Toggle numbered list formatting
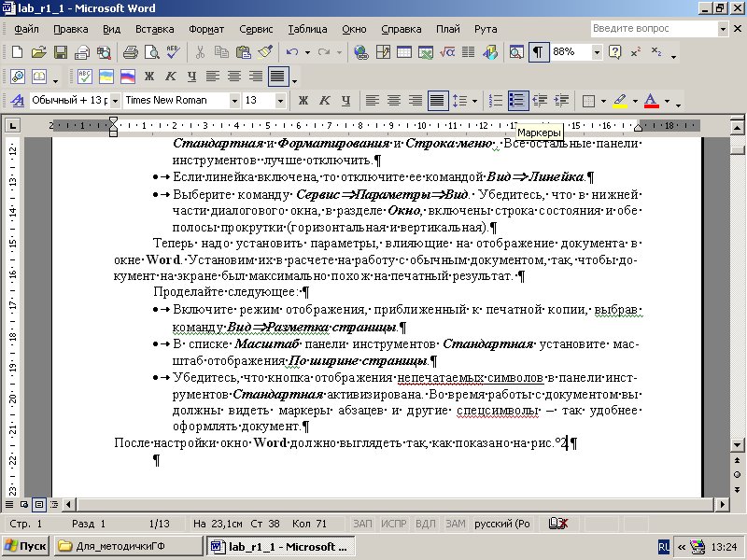Viewport: 747px width, 560px height. tap(496, 101)
